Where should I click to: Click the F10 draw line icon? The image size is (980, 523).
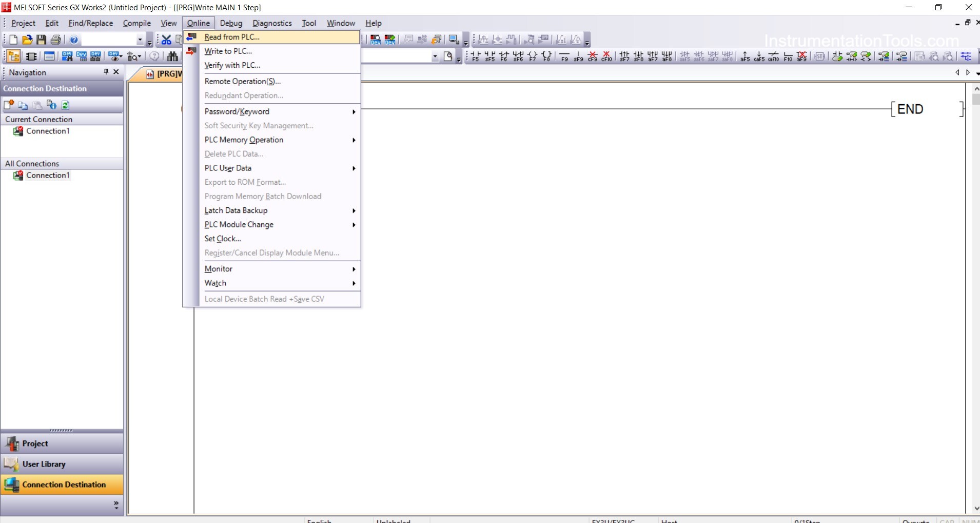click(x=788, y=56)
